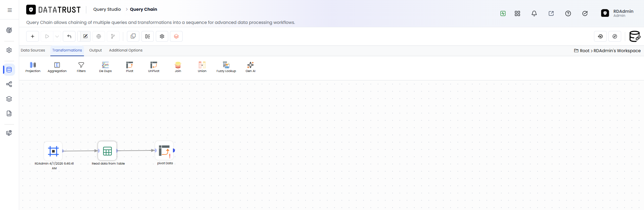Click the pivot Data node output connector
Image resolution: width=644 pixels, height=210 pixels.
pos(174,150)
